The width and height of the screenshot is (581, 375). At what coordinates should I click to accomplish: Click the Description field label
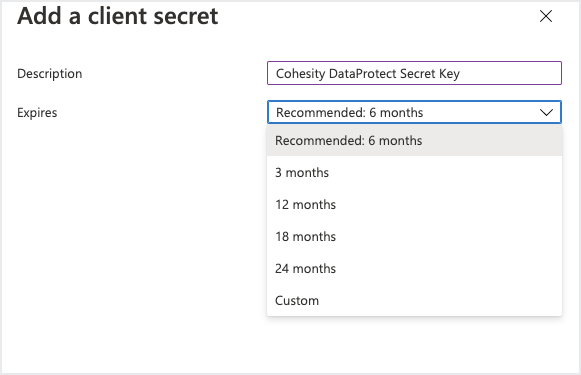(x=50, y=73)
